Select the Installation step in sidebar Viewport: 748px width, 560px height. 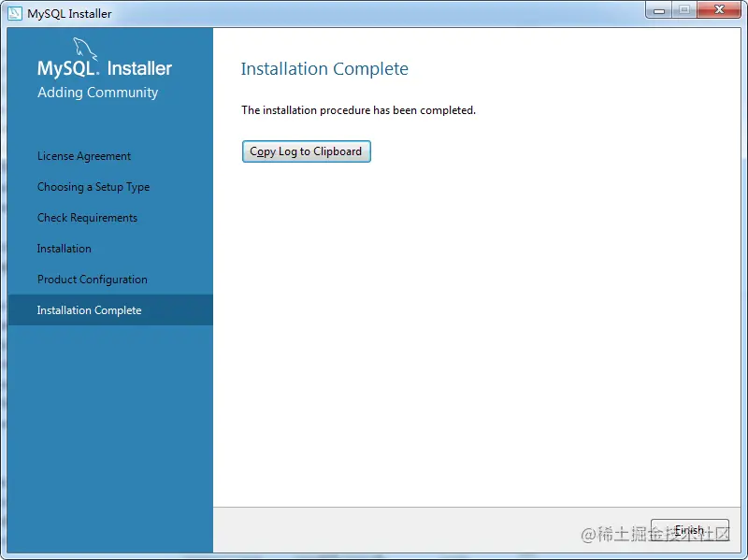coord(65,249)
